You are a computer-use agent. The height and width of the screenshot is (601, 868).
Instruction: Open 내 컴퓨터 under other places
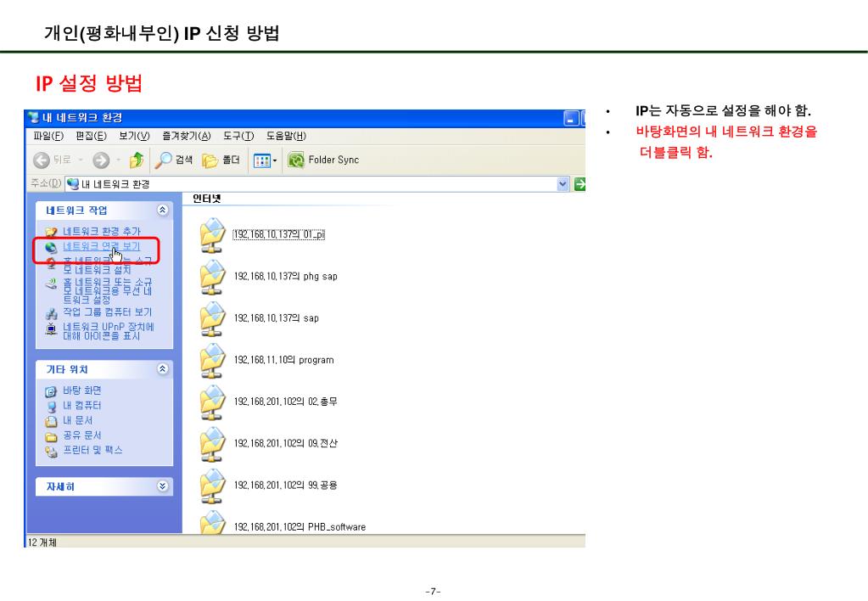click(82, 406)
